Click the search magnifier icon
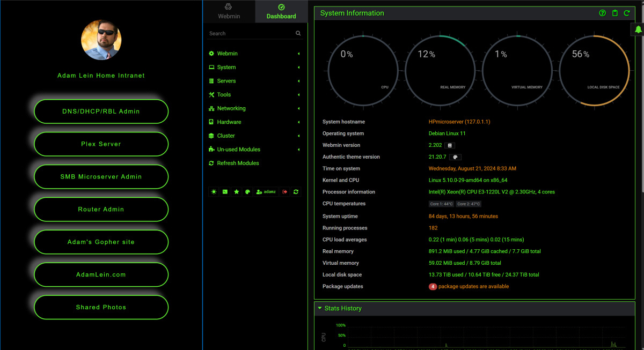Viewport: 644px width, 350px height. pos(298,33)
